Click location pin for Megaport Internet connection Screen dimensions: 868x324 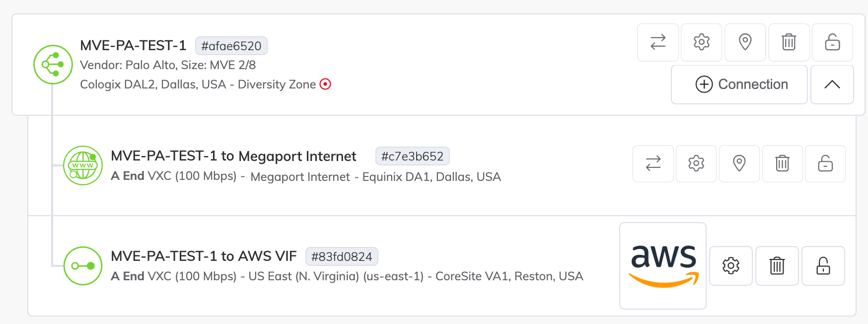[x=739, y=163]
